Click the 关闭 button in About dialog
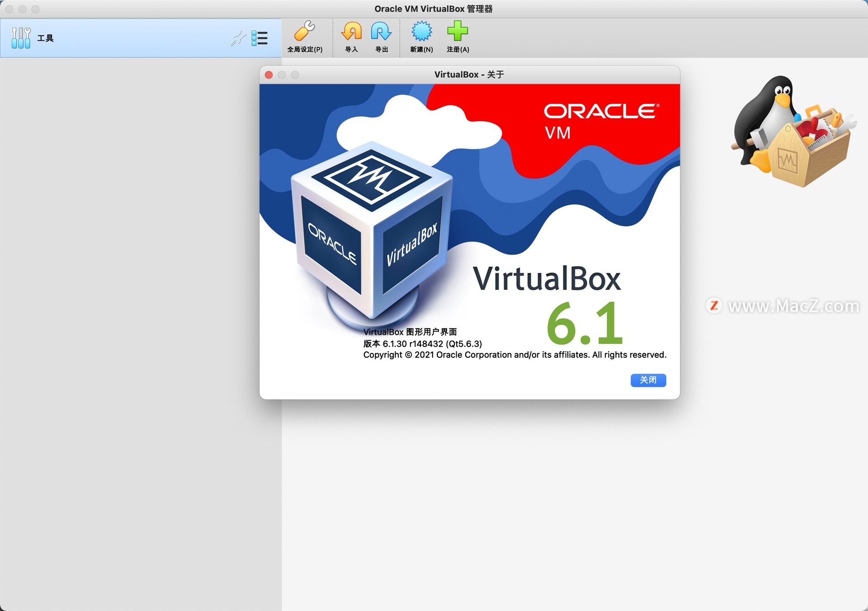Screen dimensions: 868x611 coord(648,380)
